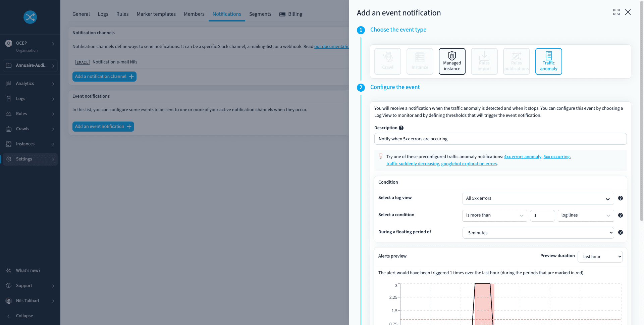The height and width of the screenshot is (325, 644).
Task: Click help icon beside floating period
Action: (620, 233)
